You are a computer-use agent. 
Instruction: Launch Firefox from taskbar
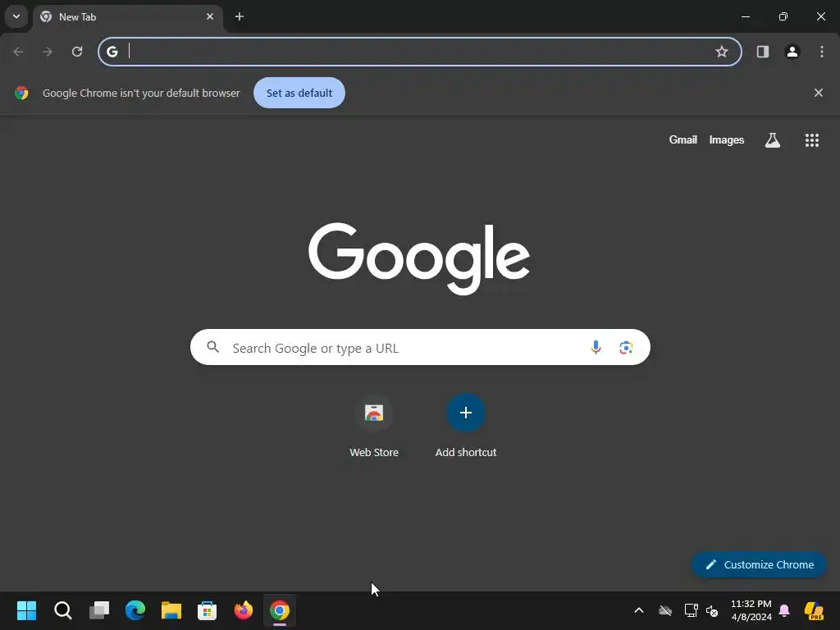pyautogui.click(x=243, y=610)
